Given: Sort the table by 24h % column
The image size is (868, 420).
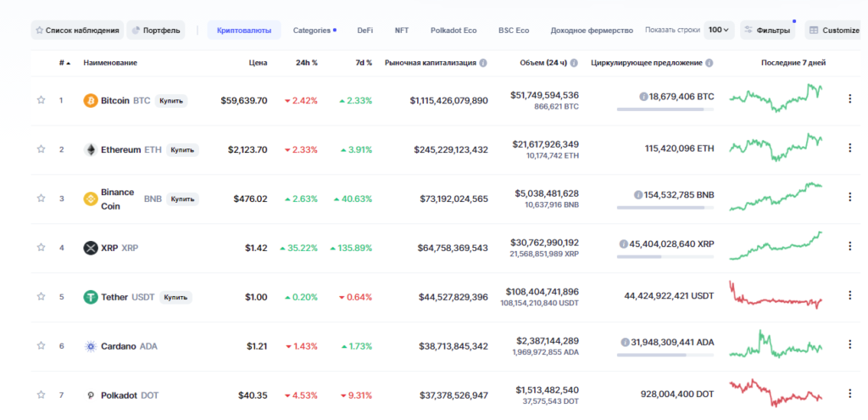Looking at the screenshot, I should click(307, 63).
